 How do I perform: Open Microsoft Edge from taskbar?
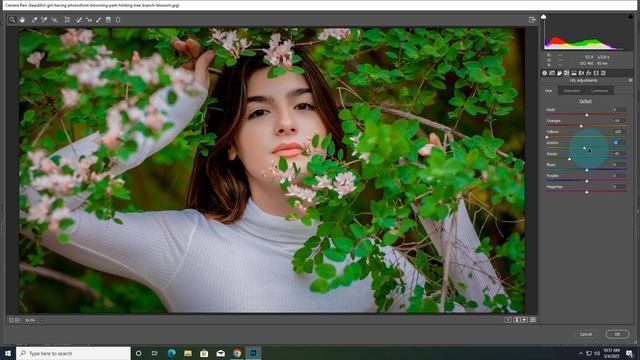pyautogui.click(x=171, y=353)
